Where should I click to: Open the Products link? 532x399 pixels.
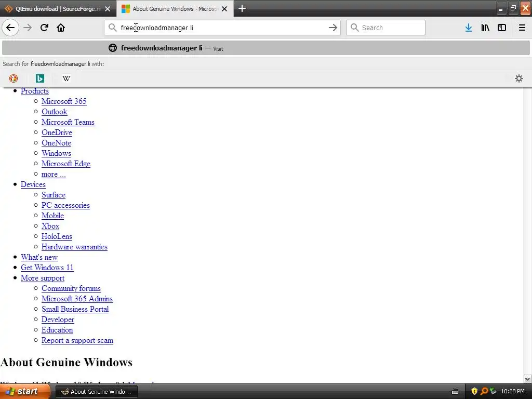point(35,91)
